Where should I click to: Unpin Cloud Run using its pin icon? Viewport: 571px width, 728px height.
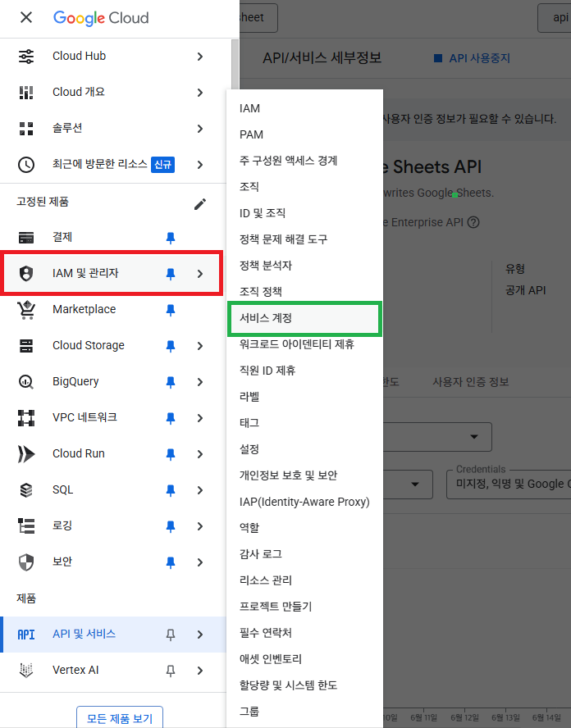pyautogui.click(x=171, y=454)
